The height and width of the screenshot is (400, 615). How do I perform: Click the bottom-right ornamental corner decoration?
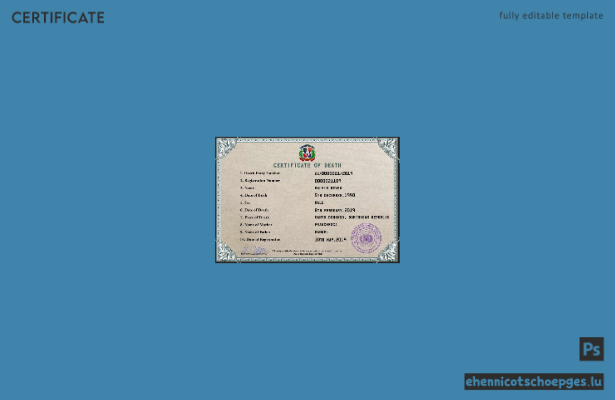click(x=388, y=251)
